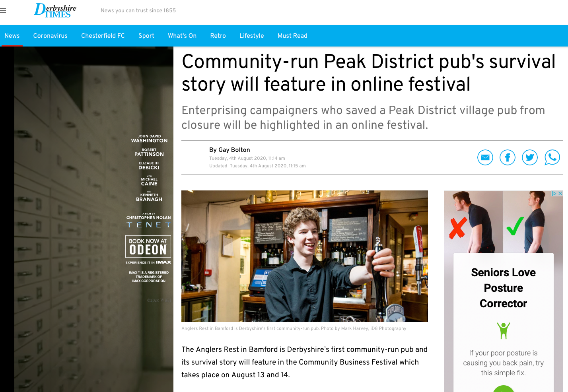Go to Coronavirus section
Viewport: 568px width, 392px height.
coord(50,36)
